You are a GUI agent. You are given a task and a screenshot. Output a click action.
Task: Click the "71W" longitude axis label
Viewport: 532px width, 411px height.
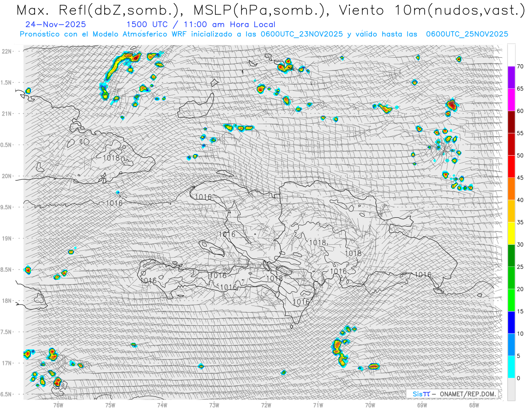tap(318, 404)
